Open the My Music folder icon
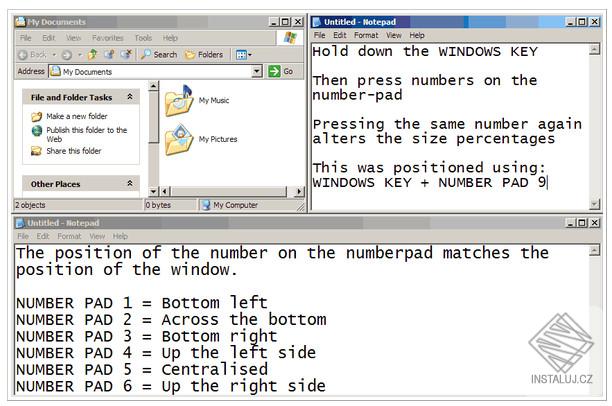 tap(179, 100)
